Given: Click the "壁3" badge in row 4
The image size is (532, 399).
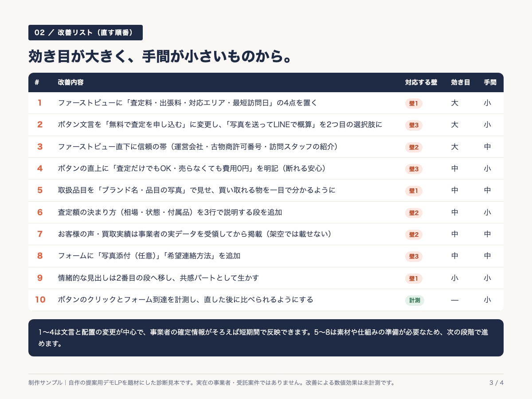Looking at the screenshot, I should click(414, 169).
